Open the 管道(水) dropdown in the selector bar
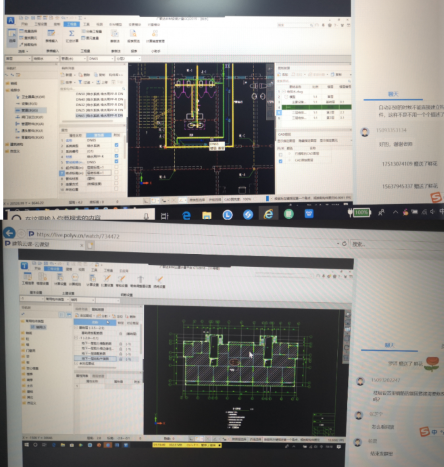Image resolution: width=444 pixels, height=467 pixels. tap(73, 59)
